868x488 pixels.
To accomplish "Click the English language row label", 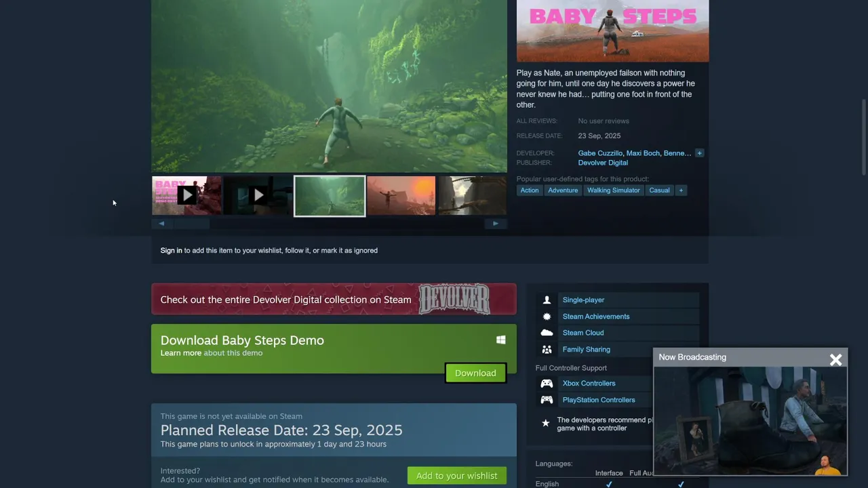I will [x=547, y=484].
